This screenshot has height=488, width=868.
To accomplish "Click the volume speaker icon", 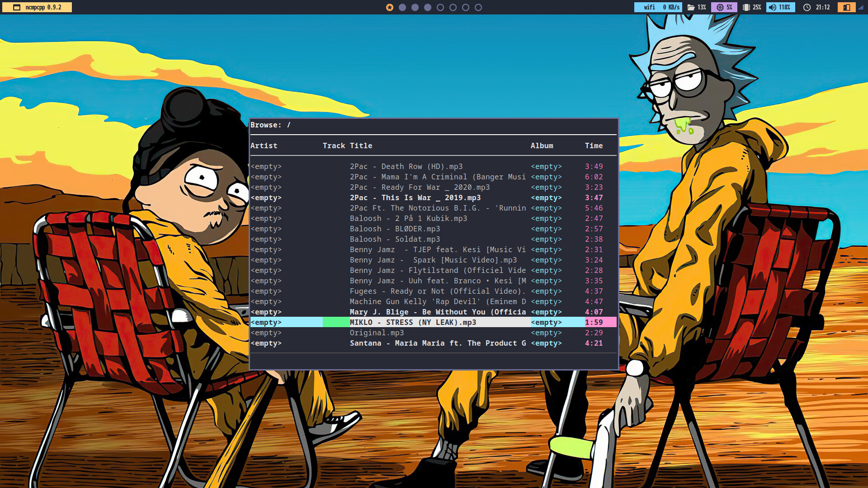I will [x=773, y=7].
